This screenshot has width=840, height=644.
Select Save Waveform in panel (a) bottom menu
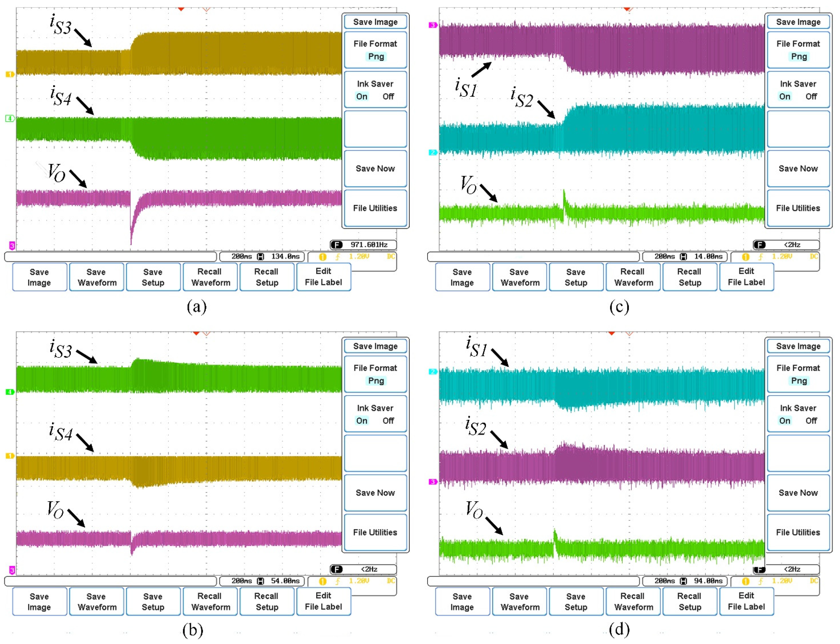96,277
